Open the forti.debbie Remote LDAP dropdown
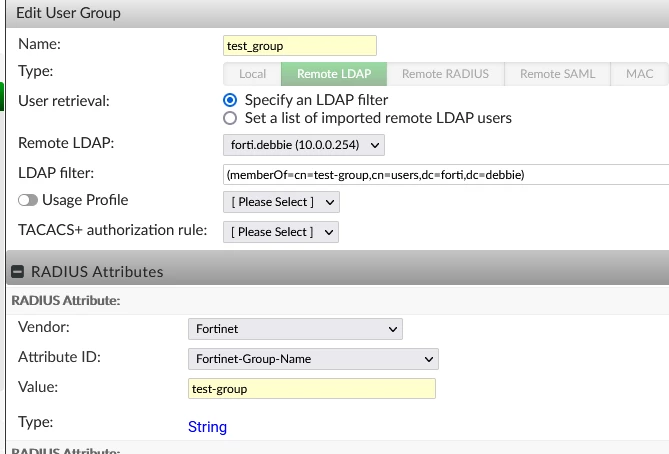669x454 pixels. 304,145
